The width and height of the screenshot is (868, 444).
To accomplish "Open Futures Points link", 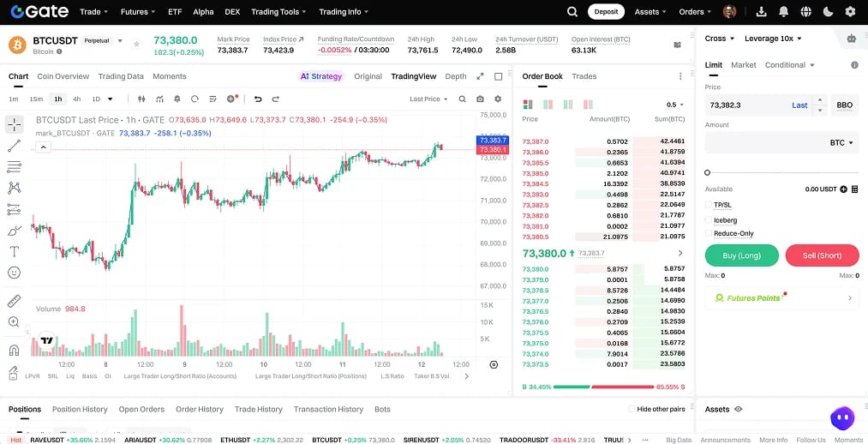I will click(782, 297).
